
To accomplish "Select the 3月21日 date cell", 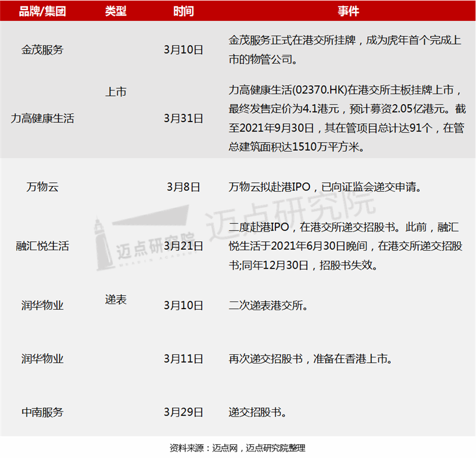I will (x=183, y=245).
